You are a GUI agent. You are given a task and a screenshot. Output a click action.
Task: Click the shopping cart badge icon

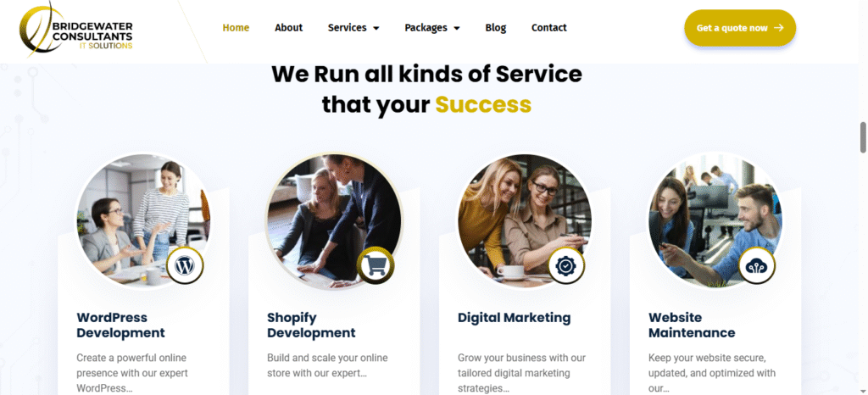pos(376,265)
